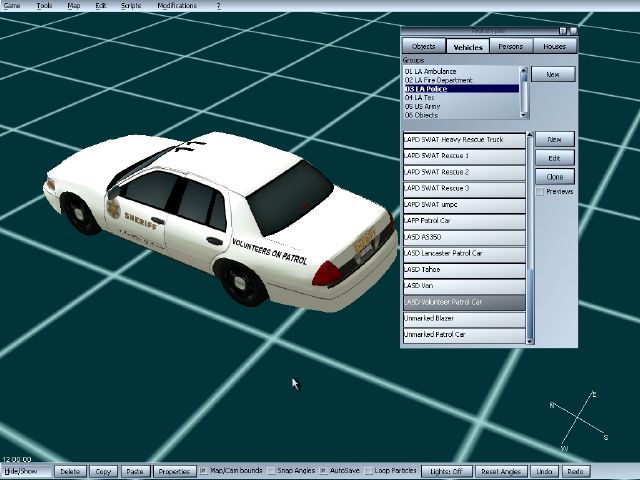The height and width of the screenshot is (480, 640).
Task: Select LAPD SWAT Rescue 2
Action: coord(464,172)
